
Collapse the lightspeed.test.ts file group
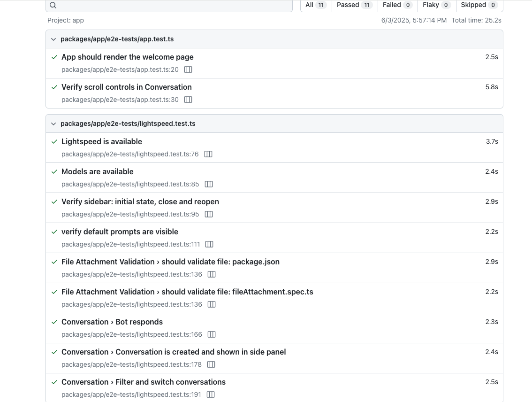pos(53,124)
